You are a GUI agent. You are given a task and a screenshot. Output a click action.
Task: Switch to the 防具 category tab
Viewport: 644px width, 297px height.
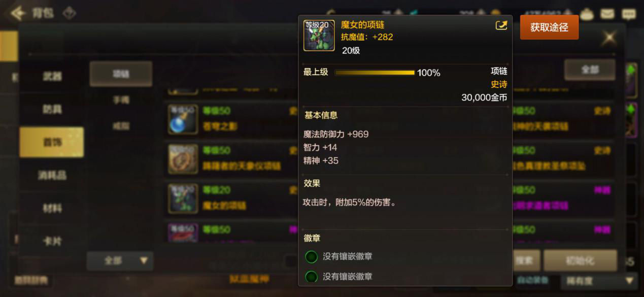coord(52,109)
